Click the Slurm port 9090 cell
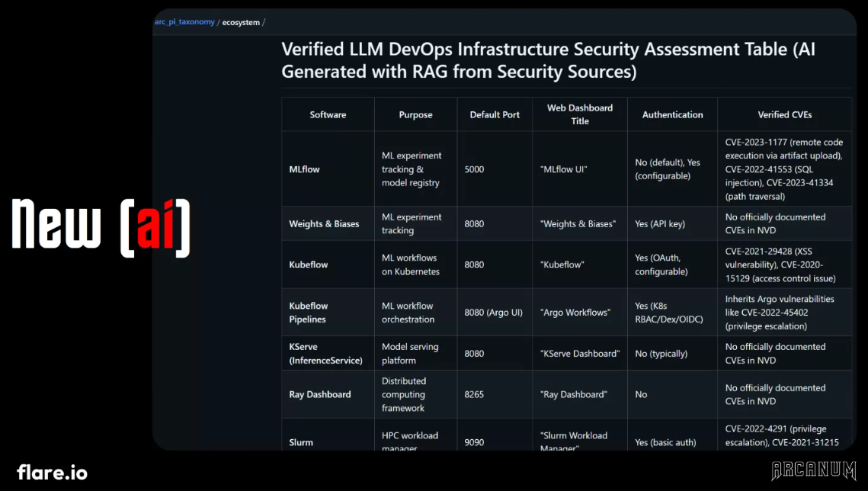Viewport: 868px width, 491px height. 495,435
